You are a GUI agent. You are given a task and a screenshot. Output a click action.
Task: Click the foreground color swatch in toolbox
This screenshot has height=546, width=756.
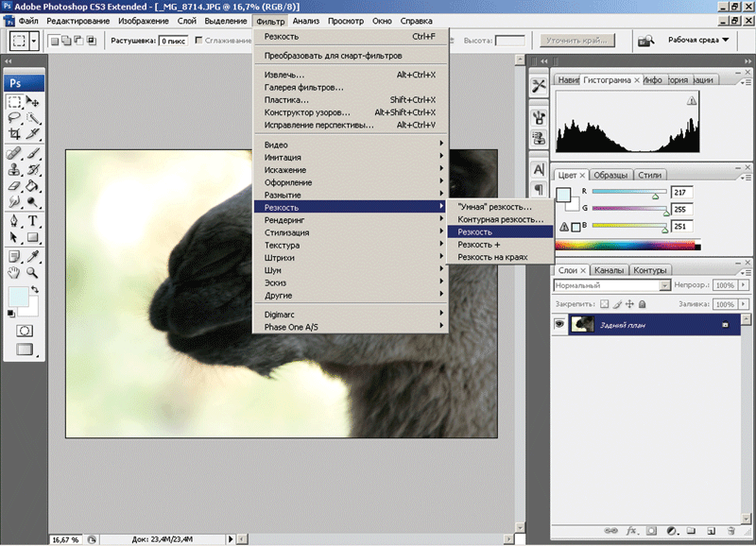click(x=17, y=297)
